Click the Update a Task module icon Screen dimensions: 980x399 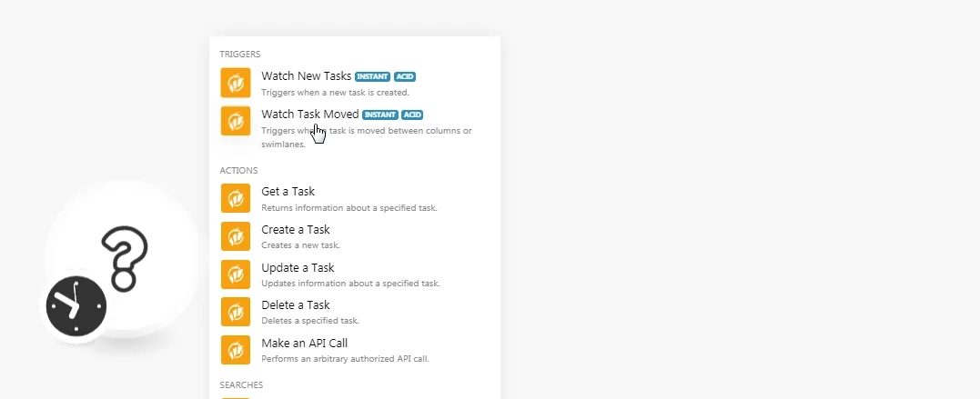coord(236,274)
